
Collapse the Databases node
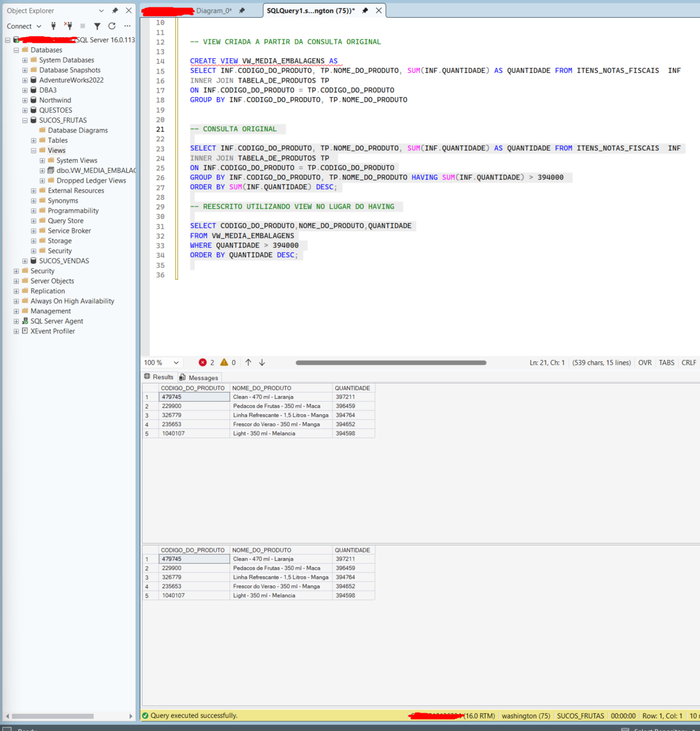tap(16, 50)
